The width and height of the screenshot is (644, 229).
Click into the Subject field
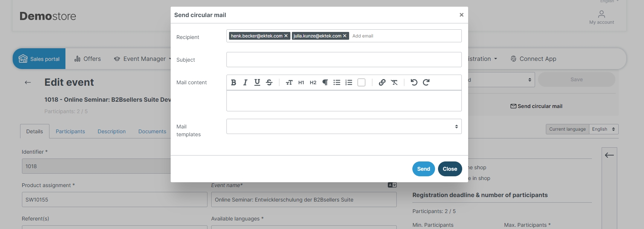(344, 60)
